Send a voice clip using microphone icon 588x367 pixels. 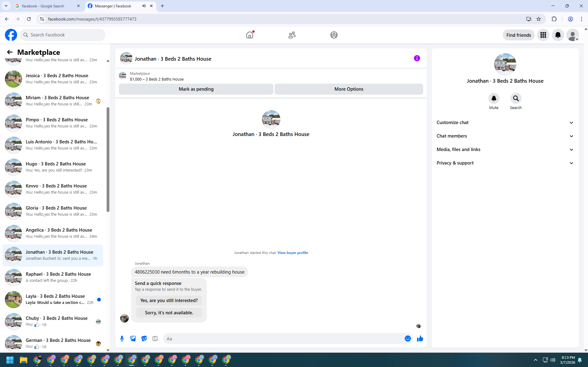[122, 339]
